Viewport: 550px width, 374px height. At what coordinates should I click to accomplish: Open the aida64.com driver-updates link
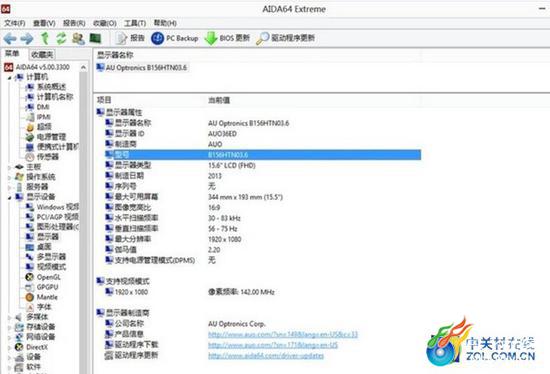click(x=266, y=356)
